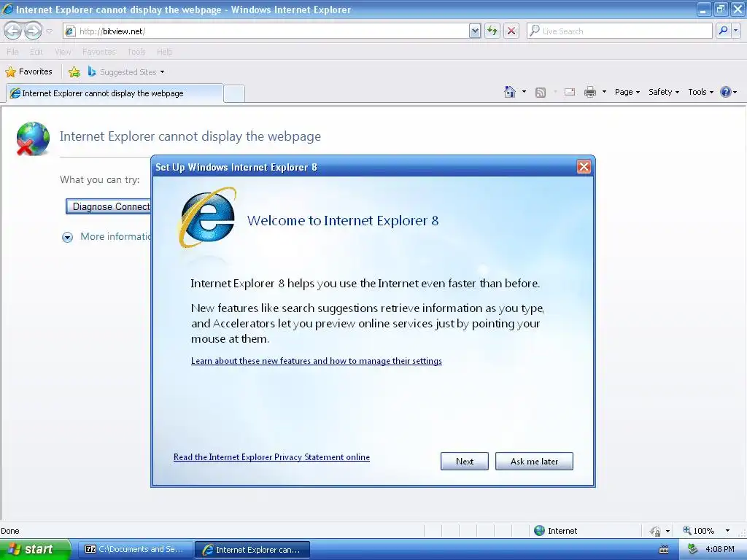This screenshot has width=747, height=560.
Task: Click the Read Mail icon
Action: (570, 93)
